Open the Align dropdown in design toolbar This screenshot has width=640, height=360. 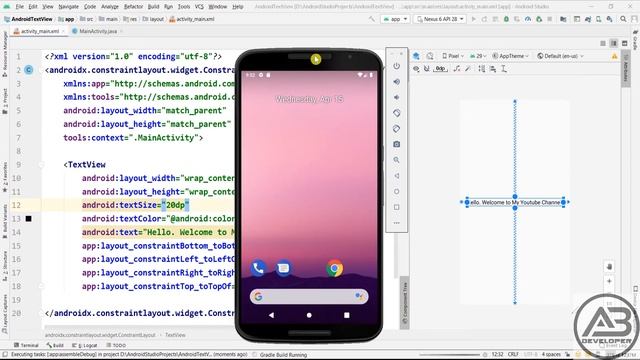[x=493, y=69]
